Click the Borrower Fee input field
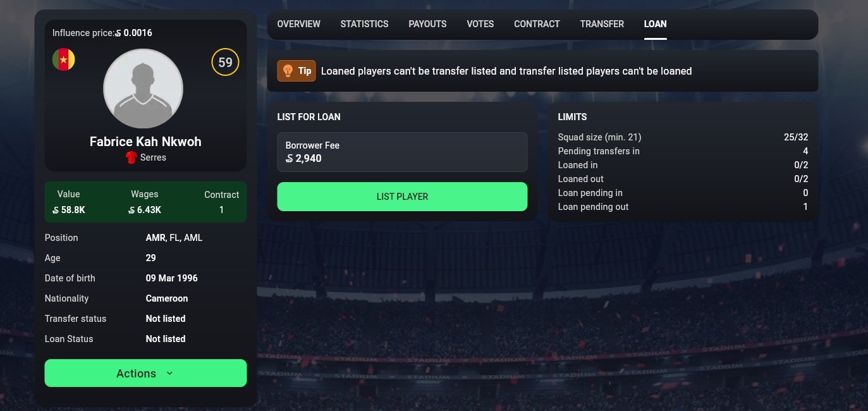 pyautogui.click(x=402, y=152)
